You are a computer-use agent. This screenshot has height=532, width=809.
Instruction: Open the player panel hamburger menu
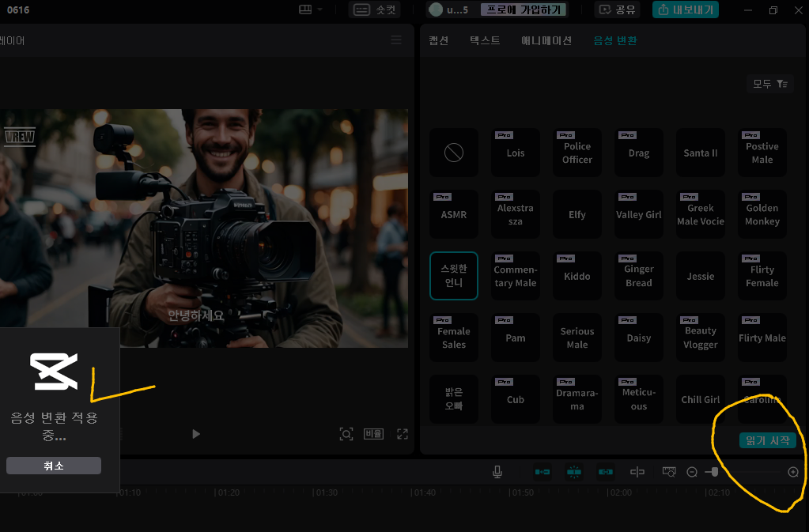point(396,40)
